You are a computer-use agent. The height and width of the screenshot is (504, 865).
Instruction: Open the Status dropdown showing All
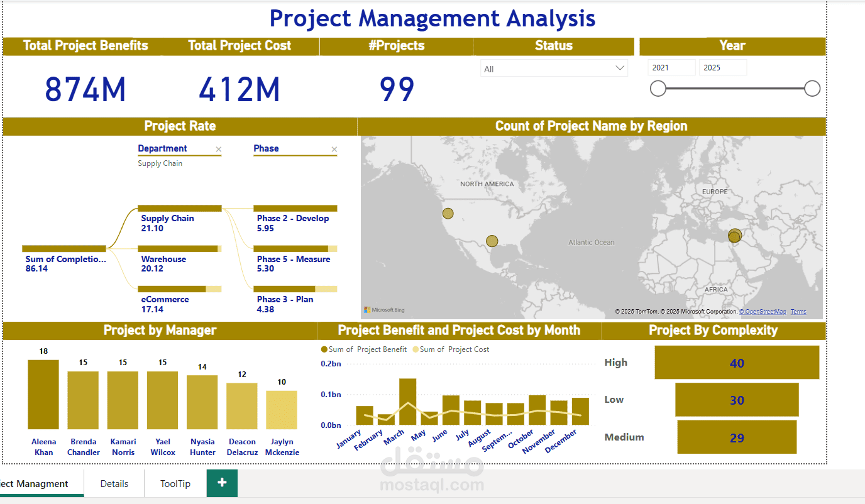(554, 68)
